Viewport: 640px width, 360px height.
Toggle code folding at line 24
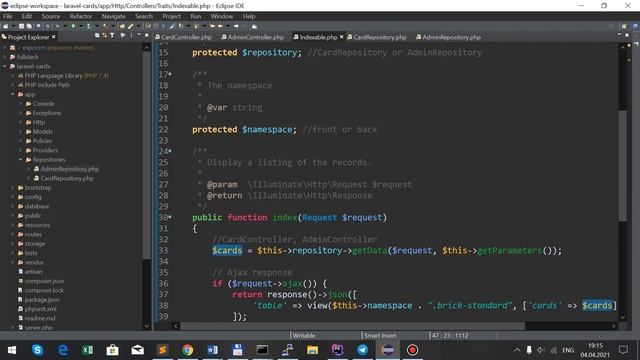pyautogui.click(x=170, y=151)
